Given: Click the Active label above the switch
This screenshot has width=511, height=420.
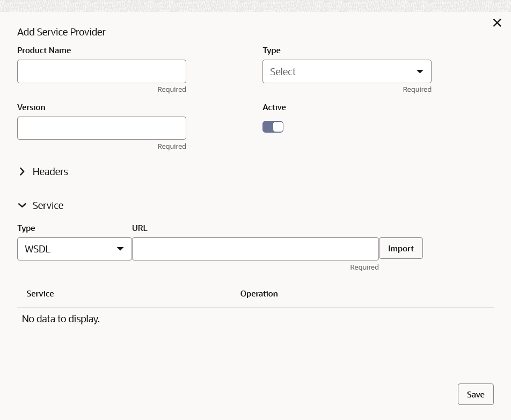Looking at the screenshot, I should 274,107.
